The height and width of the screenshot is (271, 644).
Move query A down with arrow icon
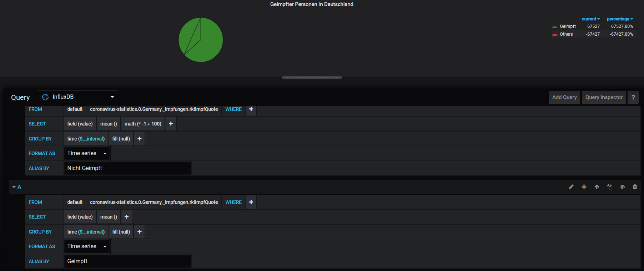click(x=584, y=187)
